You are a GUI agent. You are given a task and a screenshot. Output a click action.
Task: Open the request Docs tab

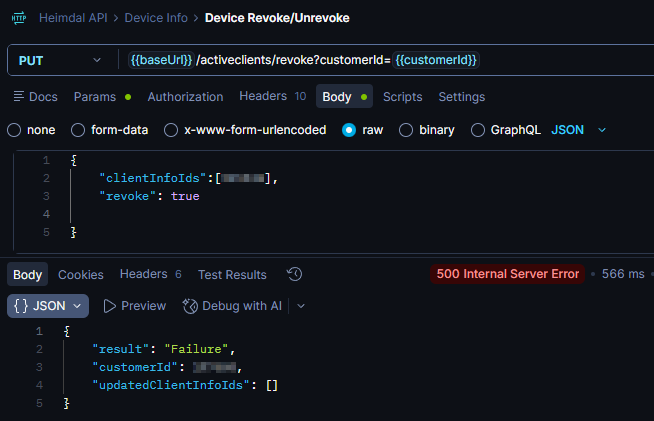click(x=35, y=97)
